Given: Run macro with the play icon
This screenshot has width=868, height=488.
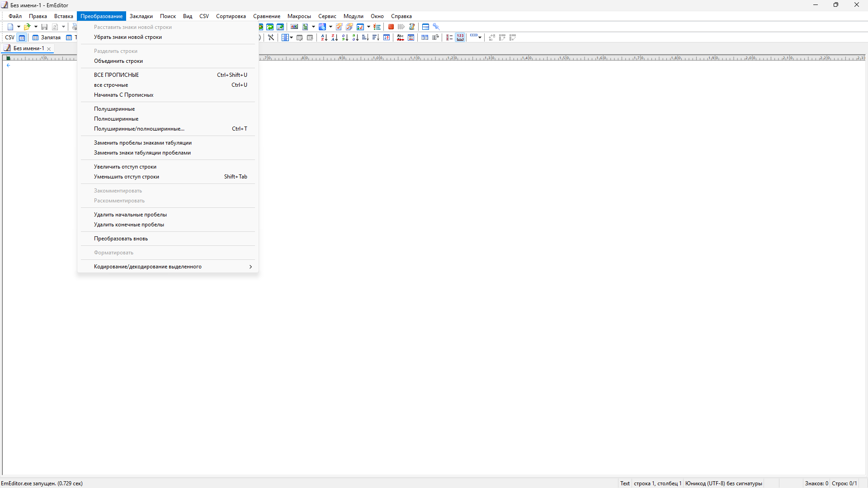Looking at the screenshot, I should pos(401,27).
